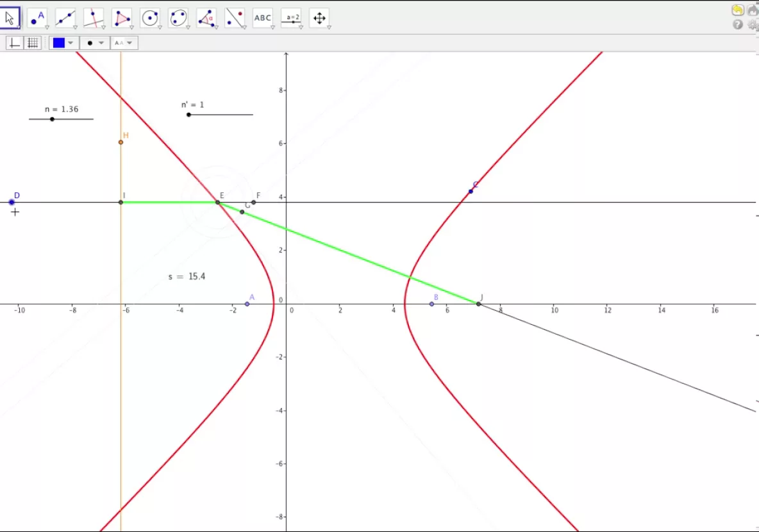The height and width of the screenshot is (532, 759).
Task: Select point J on the x-axis
Action: click(x=479, y=304)
